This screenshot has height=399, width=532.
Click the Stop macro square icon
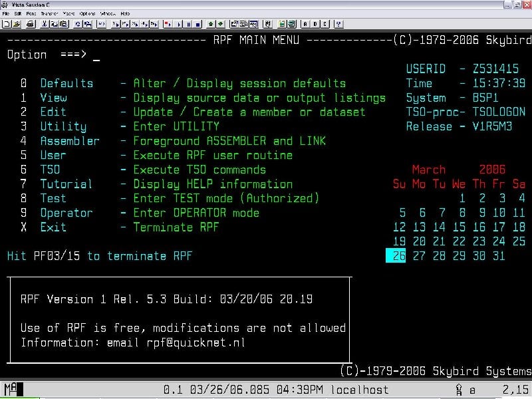[198, 24]
